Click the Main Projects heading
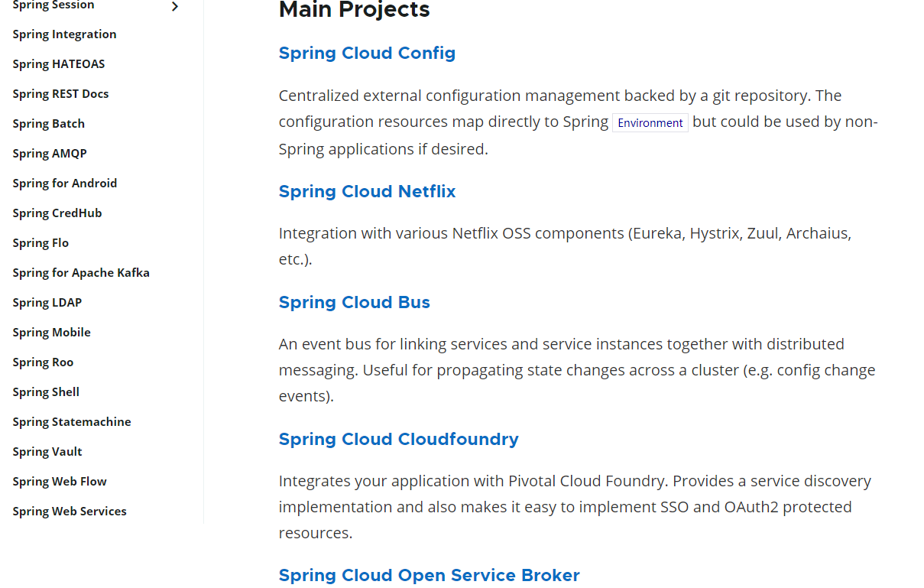 click(x=355, y=11)
